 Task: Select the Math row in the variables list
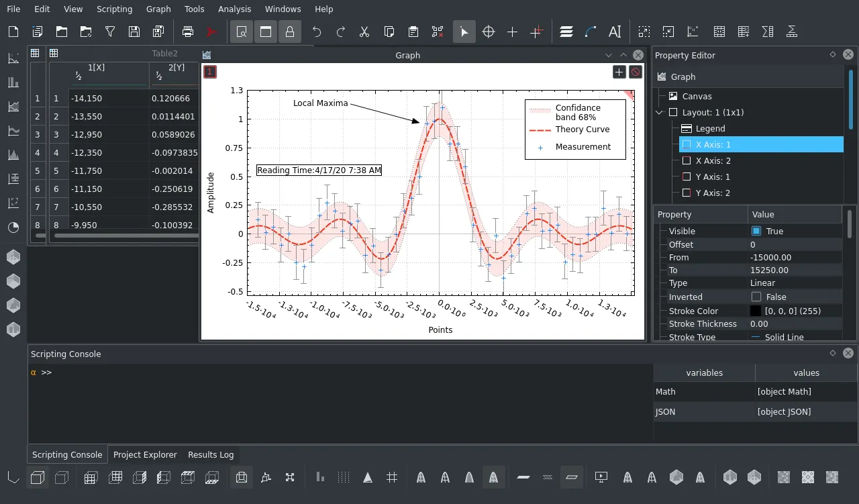pos(756,392)
